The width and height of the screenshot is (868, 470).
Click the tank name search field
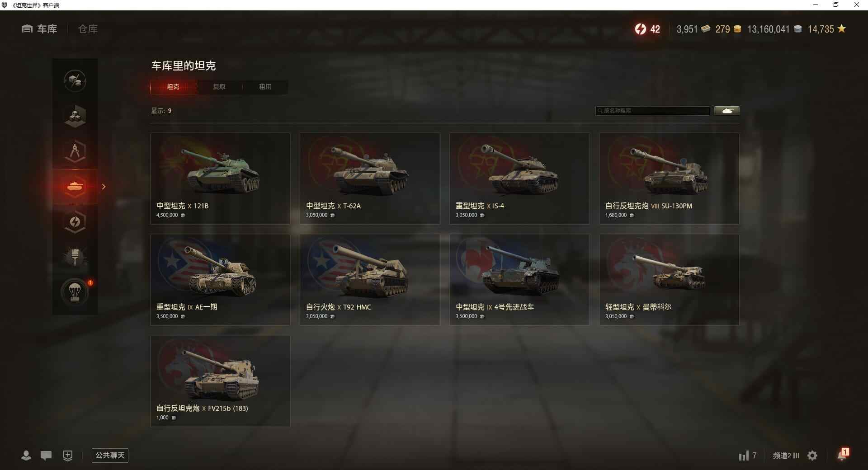(653, 111)
